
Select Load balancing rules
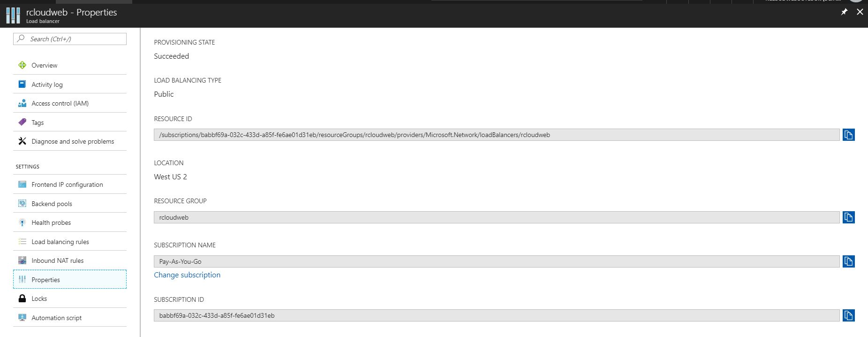pos(70,241)
